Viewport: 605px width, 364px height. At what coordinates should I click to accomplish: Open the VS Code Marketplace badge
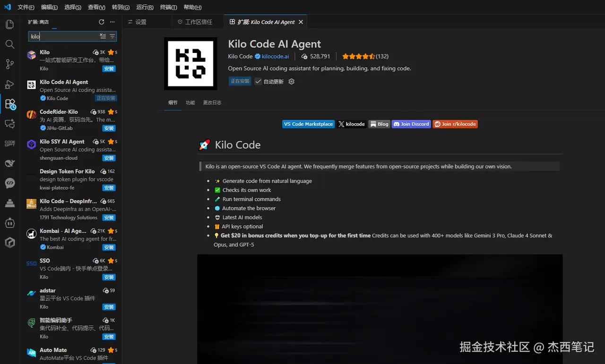click(309, 124)
